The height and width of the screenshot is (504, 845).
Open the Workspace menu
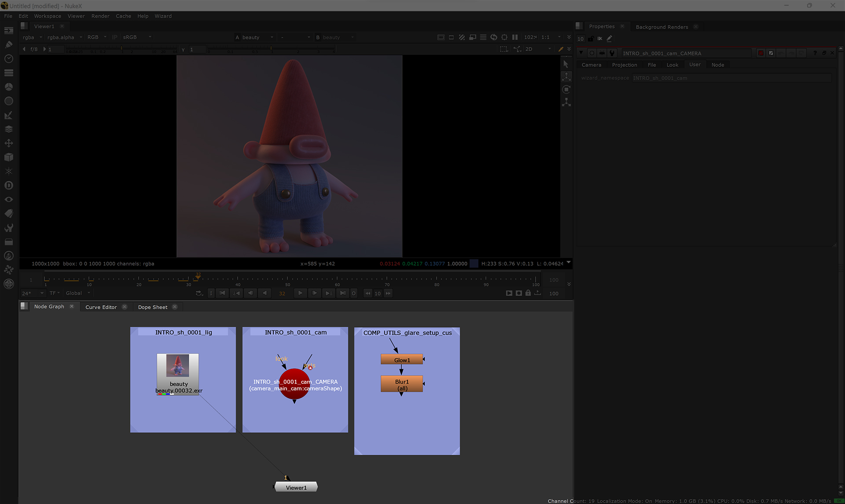(x=48, y=16)
